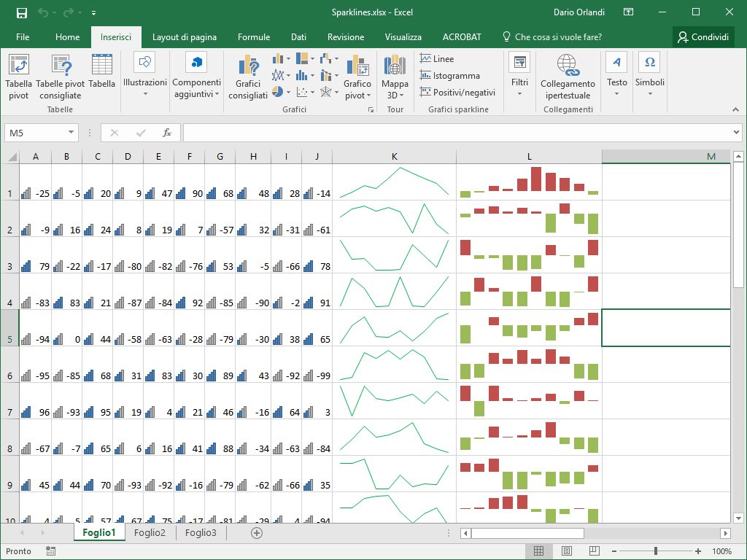This screenshot has height=560, width=747.
Task: Insert a Collegamento ipertestuale
Action: click(x=568, y=77)
